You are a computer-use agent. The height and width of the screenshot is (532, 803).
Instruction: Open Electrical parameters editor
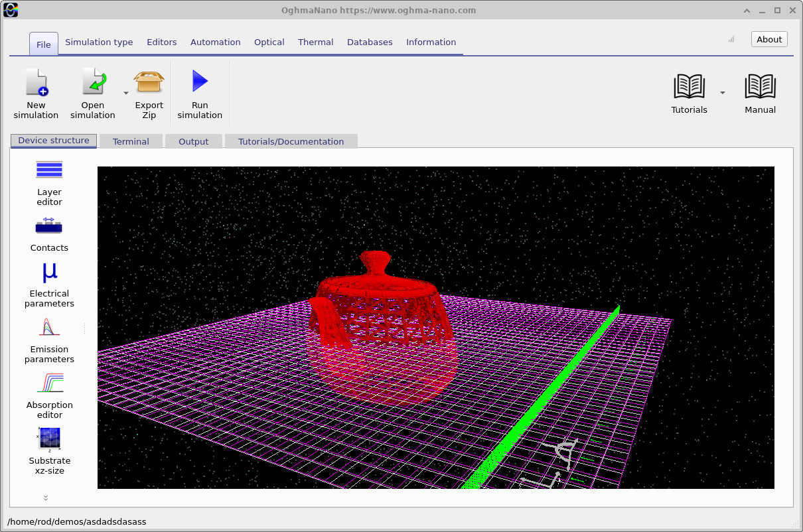pyautogui.click(x=49, y=285)
